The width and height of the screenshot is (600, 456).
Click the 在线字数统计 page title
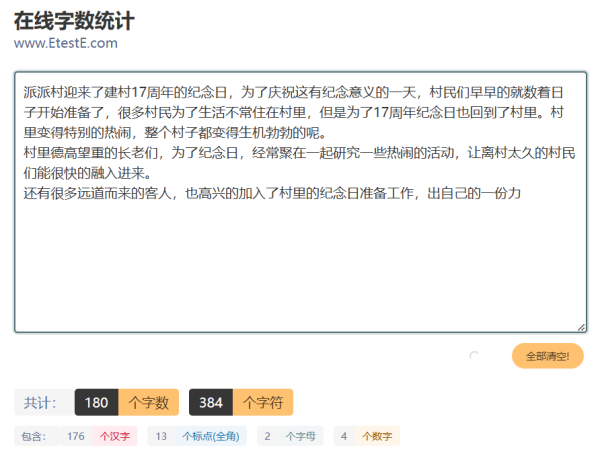(x=74, y=21)
